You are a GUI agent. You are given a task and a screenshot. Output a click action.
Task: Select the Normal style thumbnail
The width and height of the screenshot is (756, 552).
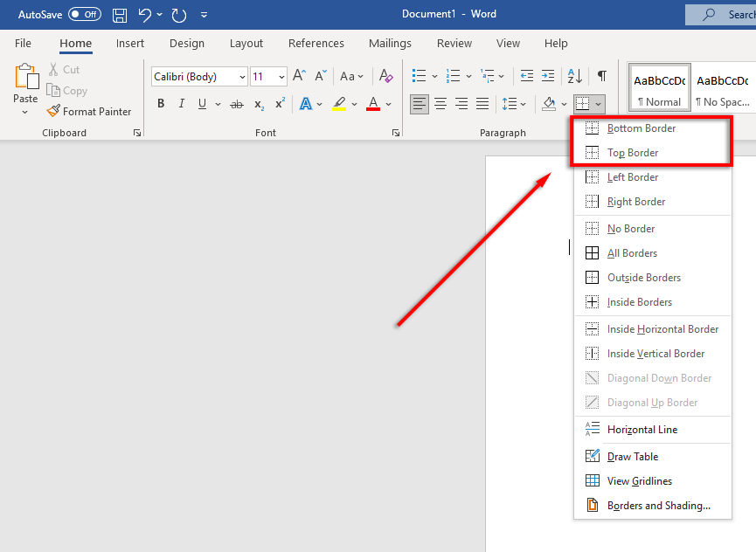[x=659, y=87]
